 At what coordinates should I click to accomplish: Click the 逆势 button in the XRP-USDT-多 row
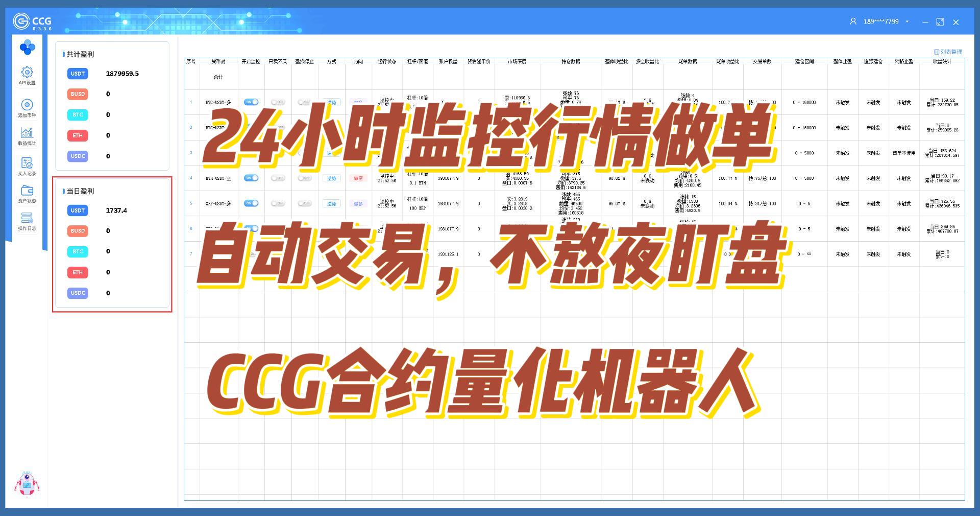[332, 203]
